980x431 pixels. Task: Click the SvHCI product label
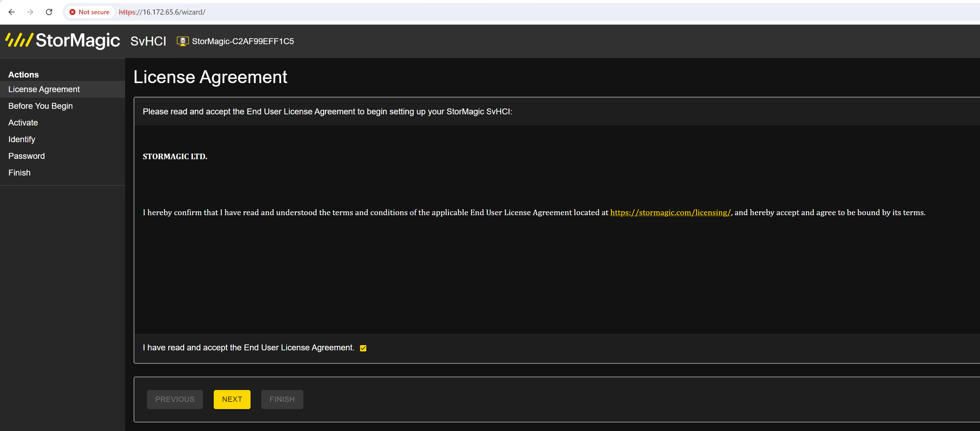148,41
